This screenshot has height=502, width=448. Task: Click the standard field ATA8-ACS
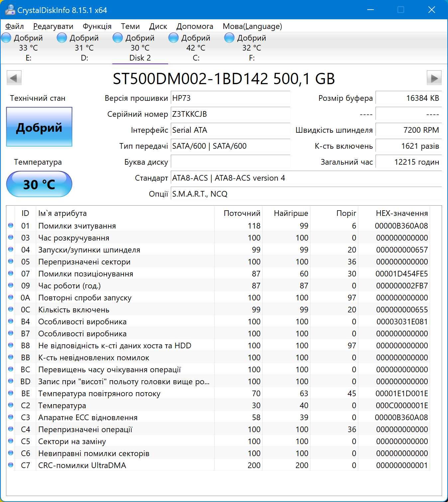point(306,178)
